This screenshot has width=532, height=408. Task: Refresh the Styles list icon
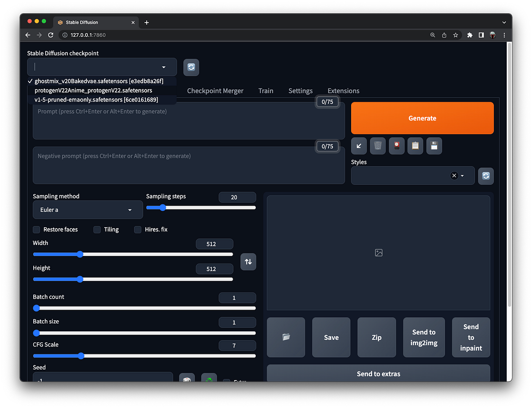[x=486, y=176]
